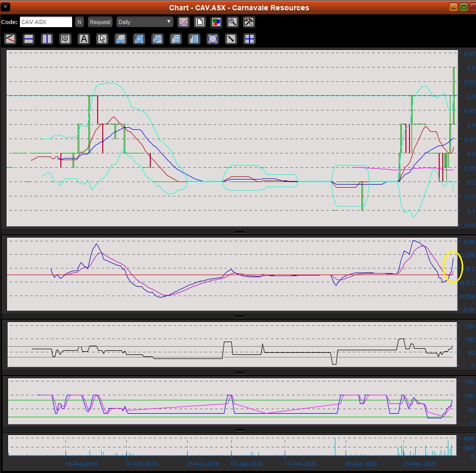Screen dimensions: 476x473
Task: Click the splitter handle below the MACD pane
Action: [239, 317]
